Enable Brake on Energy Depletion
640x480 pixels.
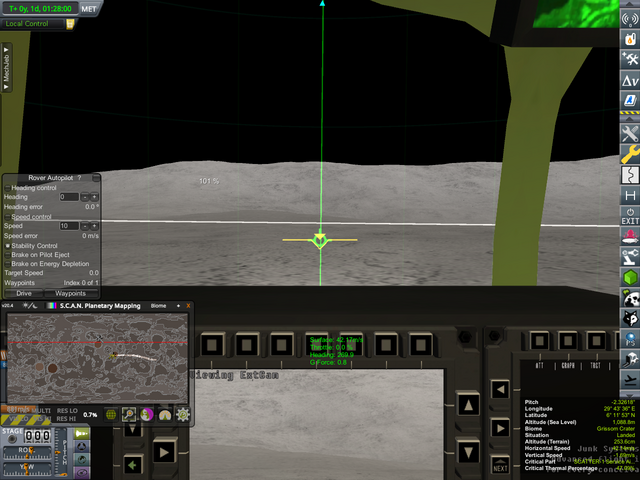(x=7, y=264)
